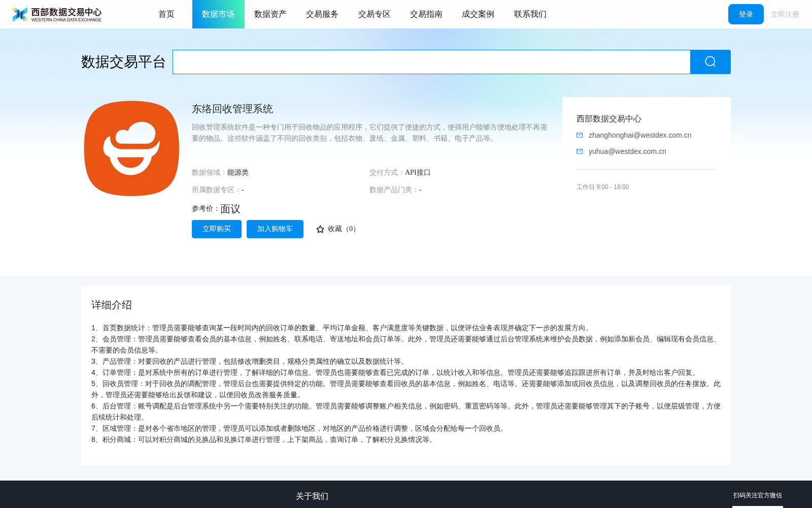812x508 pixels.
Task: Click line 3 about 产品管理
Action: 250,362
